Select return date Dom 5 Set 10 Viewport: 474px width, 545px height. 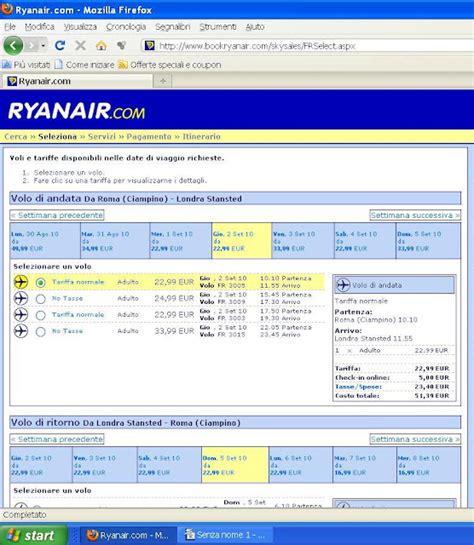click(235, 465)
